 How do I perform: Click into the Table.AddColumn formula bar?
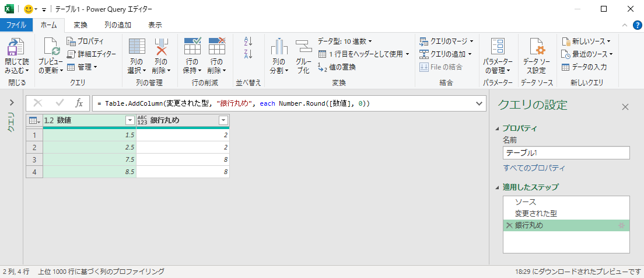[283, 103]
